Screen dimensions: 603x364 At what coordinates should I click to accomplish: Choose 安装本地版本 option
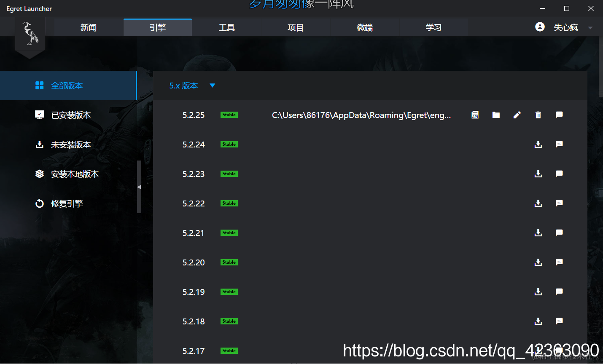point(68,174)
